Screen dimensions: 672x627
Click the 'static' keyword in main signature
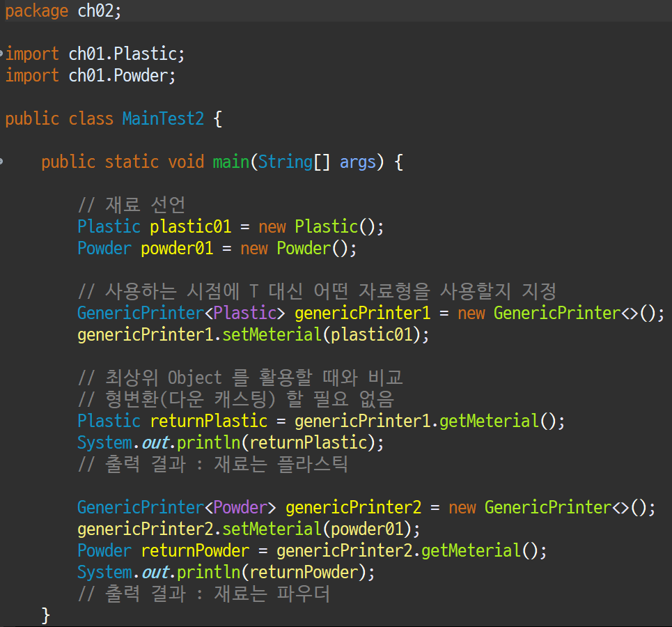click(132, 162)
